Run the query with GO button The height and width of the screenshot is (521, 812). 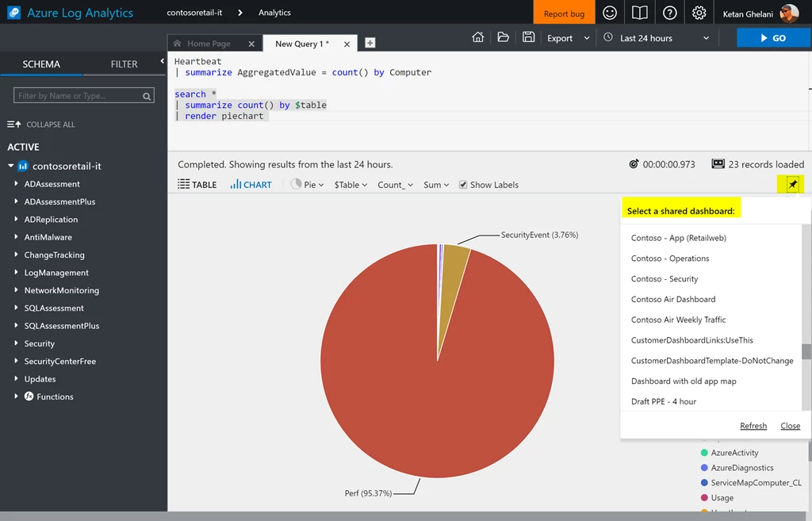773,38
